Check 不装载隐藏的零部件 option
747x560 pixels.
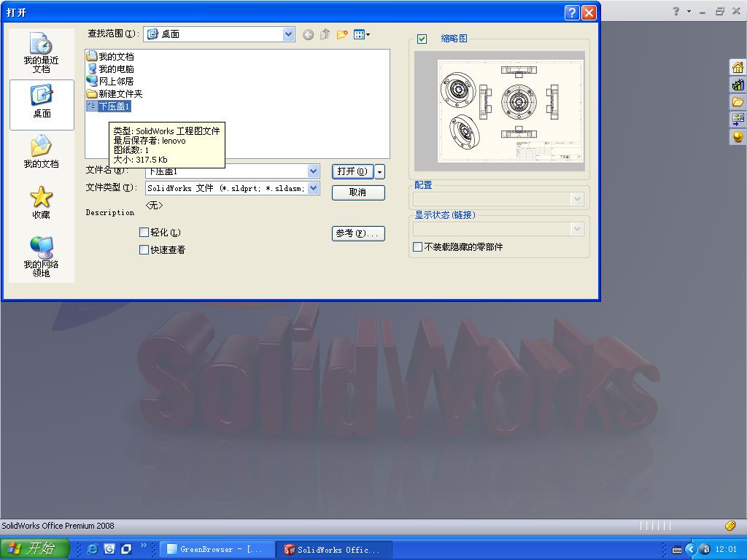click(x=417, y=246)
